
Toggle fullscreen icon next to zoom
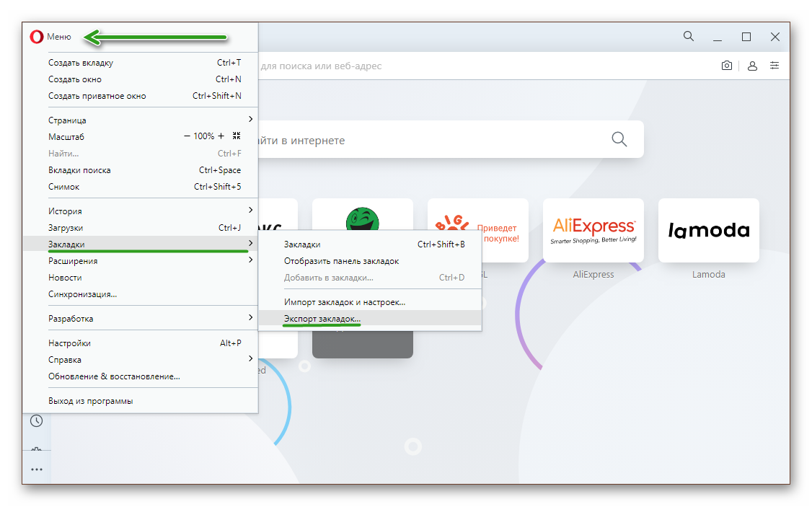(x=237, y=136)
